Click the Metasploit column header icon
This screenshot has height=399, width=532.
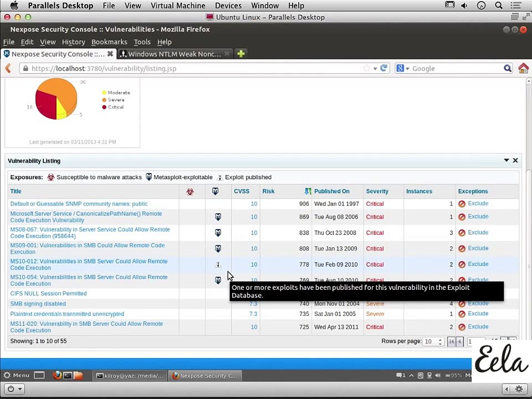pyautogui.click(x=215, y=191)
